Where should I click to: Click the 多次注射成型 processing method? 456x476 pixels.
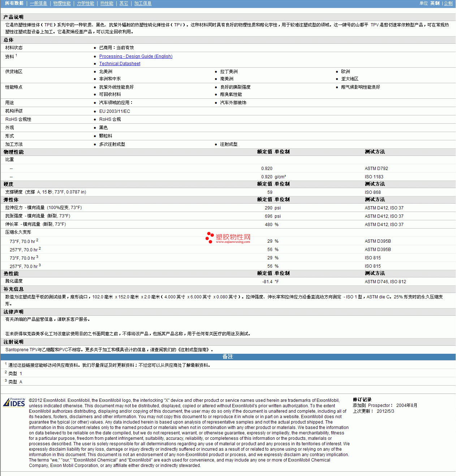pyautogui.click(x=112, y=144)
